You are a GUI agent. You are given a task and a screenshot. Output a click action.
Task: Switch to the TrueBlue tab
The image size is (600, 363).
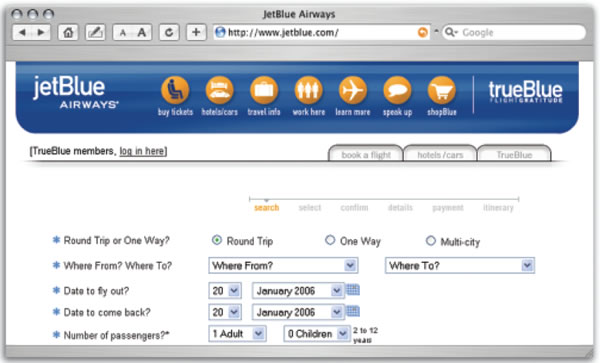[514, 154]
